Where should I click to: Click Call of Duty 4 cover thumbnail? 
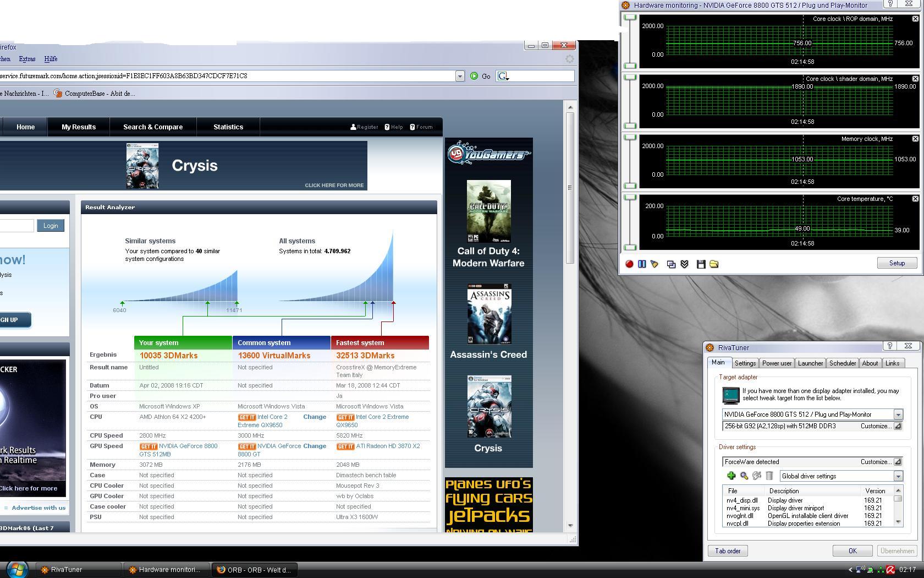click(x=489, y=211)
